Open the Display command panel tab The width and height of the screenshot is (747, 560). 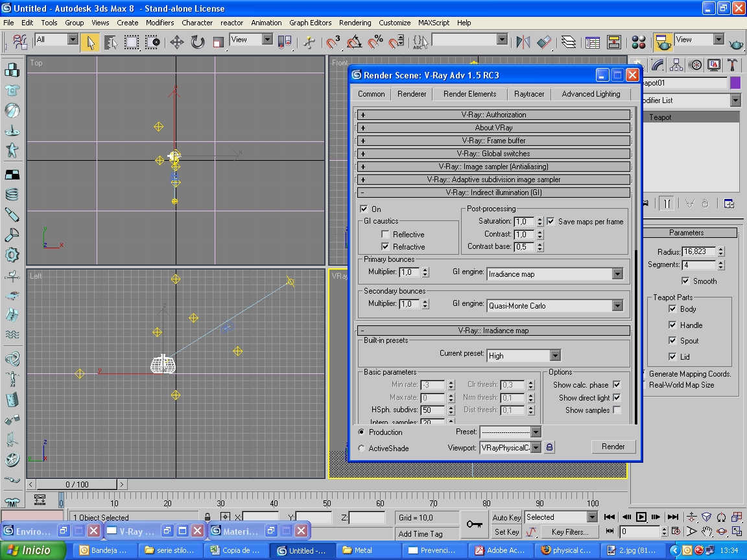(714, 65)
